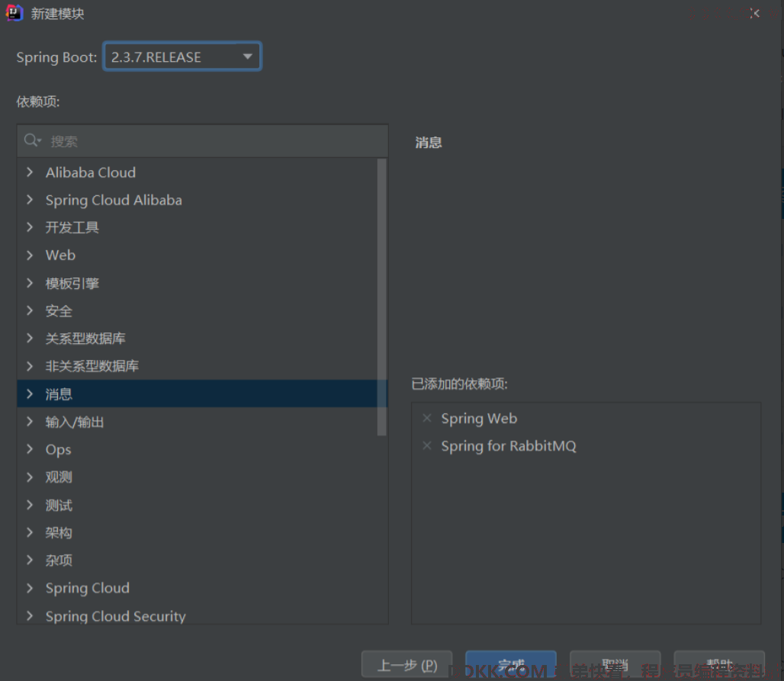
Task: Select the 架构 tree row
Action: pos(198,532)
